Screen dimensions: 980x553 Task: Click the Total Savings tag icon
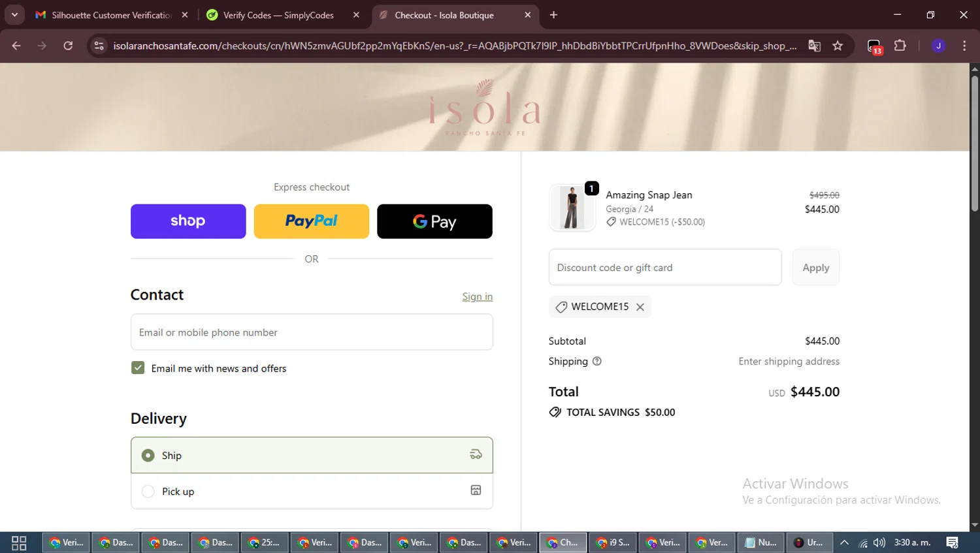coord(555,412)
